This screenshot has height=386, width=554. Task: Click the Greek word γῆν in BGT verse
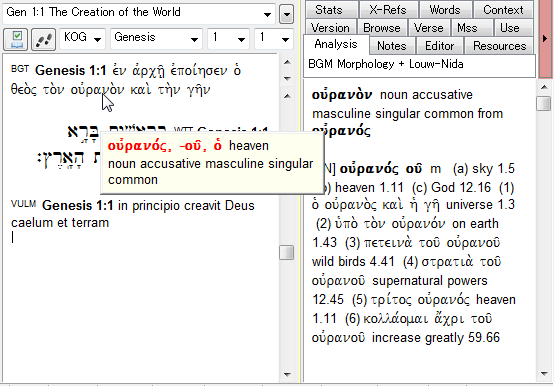pyautogui.click(x=199, y=90)
